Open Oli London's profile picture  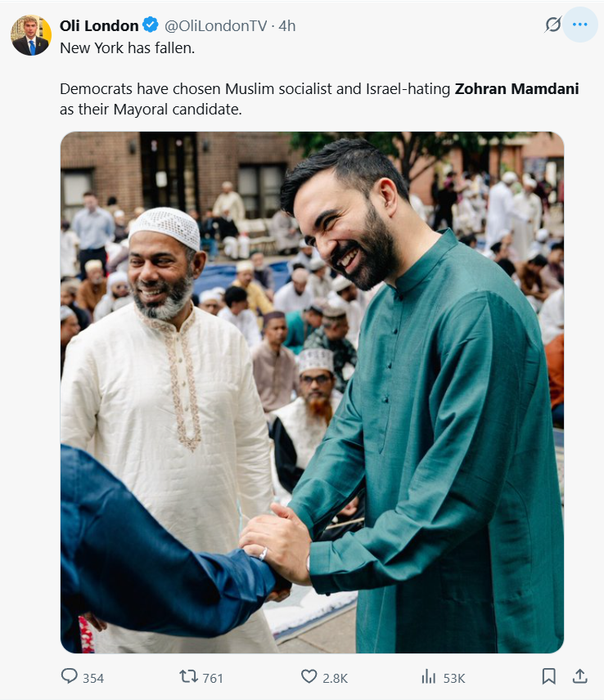(x=31, y=35)
